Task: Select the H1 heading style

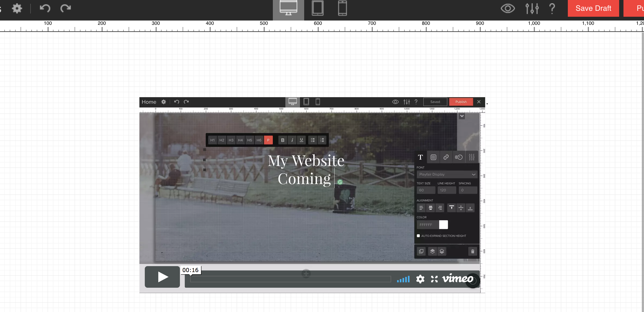Action: click(213, 140)
